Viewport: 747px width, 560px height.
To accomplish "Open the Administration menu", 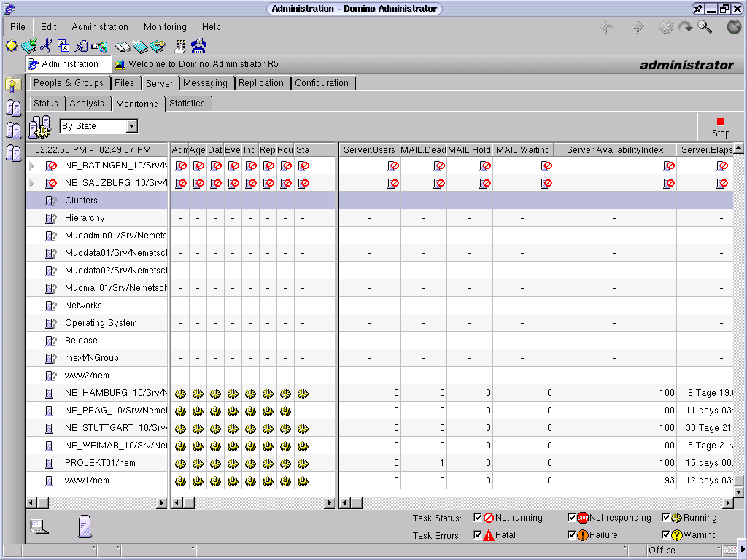I will pos(100,27).
